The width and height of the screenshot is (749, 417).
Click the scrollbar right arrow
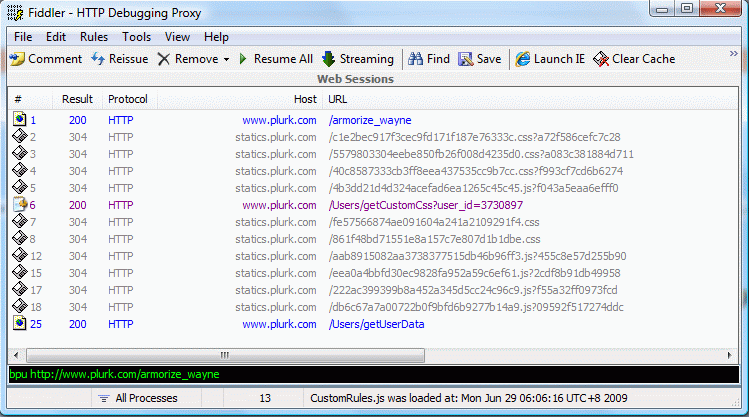[729, 355]
